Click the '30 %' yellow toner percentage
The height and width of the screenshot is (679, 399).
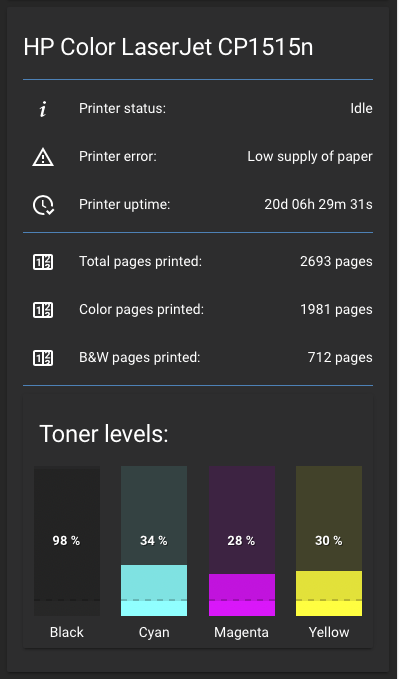328,541
